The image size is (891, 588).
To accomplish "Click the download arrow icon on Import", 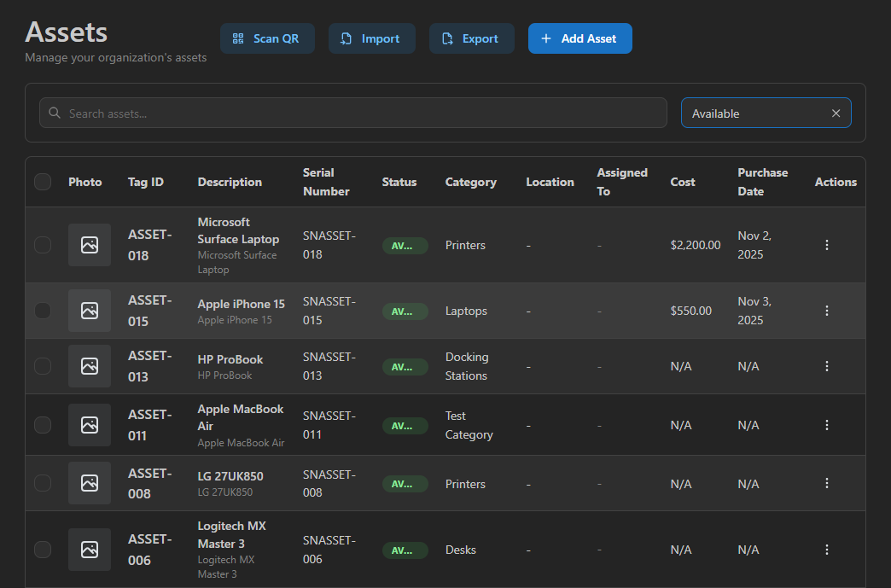I will coord(345,38).
